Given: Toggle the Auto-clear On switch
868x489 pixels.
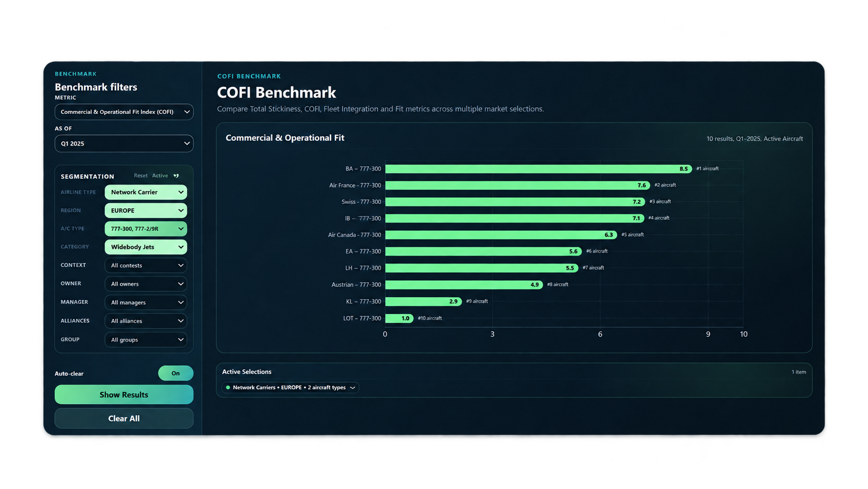Looking at the screenshot, I should [x=175, y=373].
